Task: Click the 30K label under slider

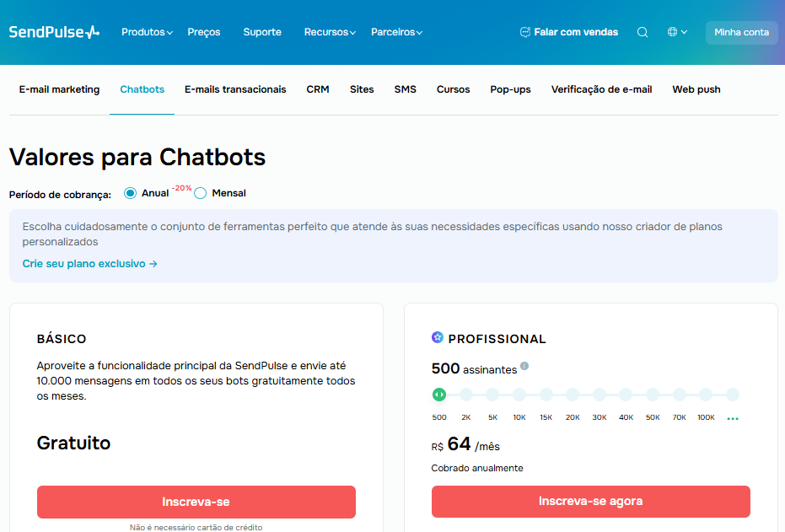Action: click(x=600, y=417)
